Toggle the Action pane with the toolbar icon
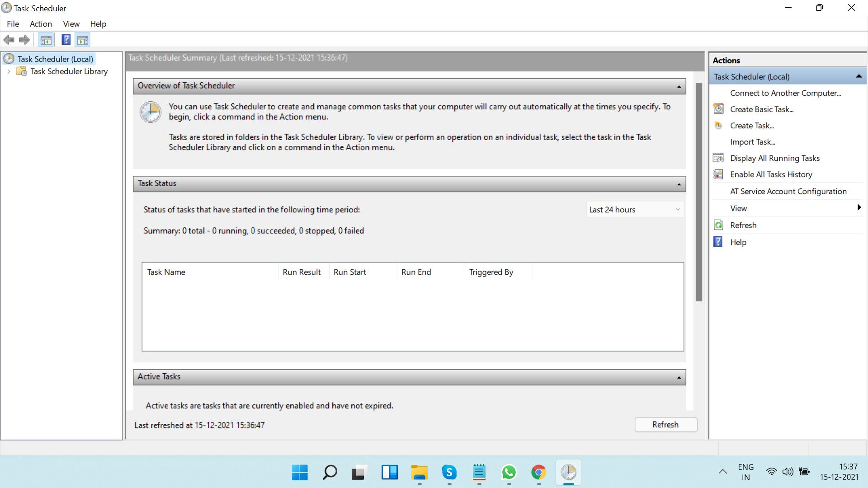Screen dimensions: 868x488 coord(82,40)
